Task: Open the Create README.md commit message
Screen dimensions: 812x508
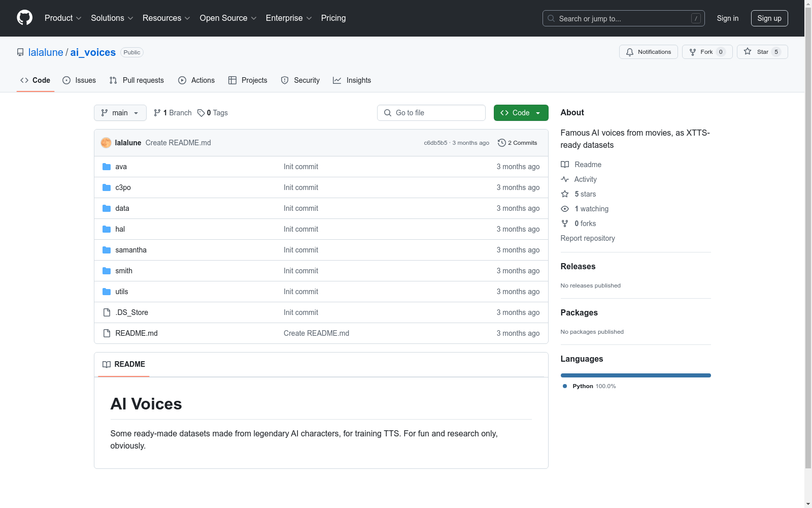Action: coord(178,143)
